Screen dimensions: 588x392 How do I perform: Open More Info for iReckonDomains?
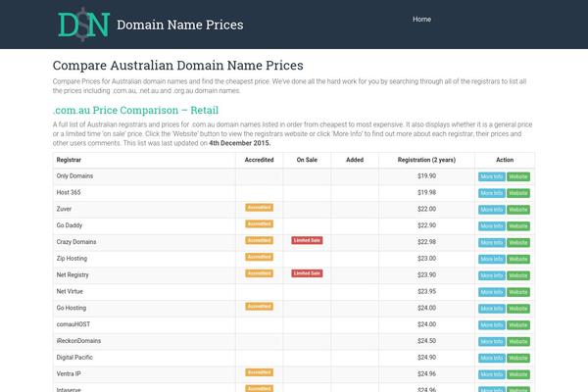click(x=492, y=342)
